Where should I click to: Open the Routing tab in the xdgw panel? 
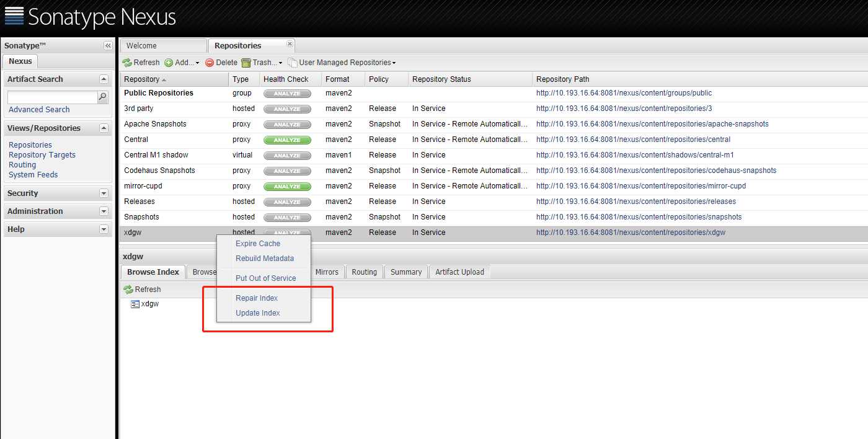pos(364,272)
